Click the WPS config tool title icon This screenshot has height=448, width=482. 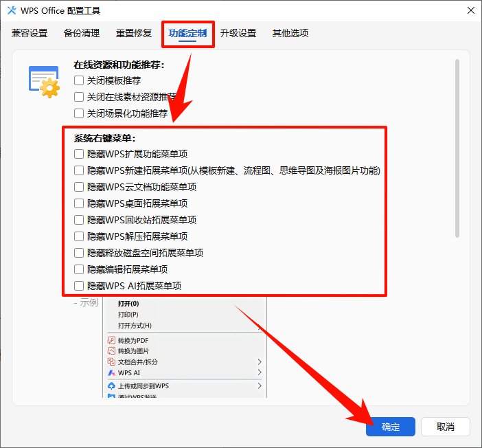click(12, 10)
